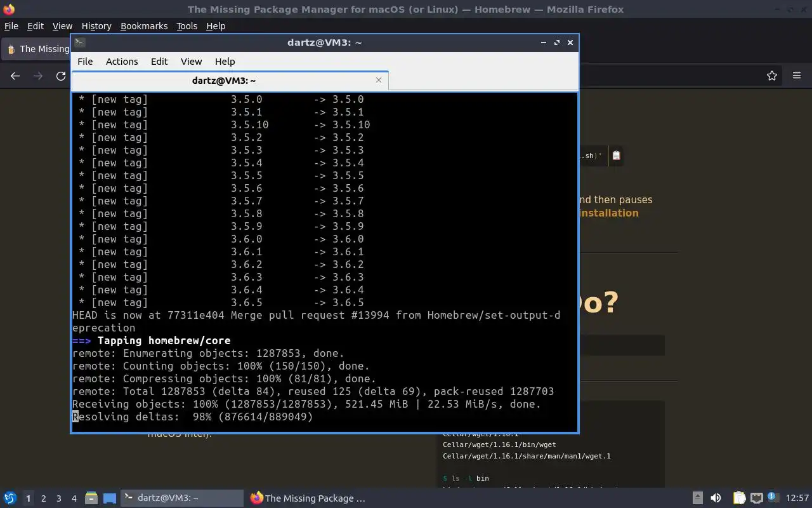The width and height of the screenshot is (812, 508).
Task: Close the dartz@VM3 terminal tab
Action: tap(379, 80)
